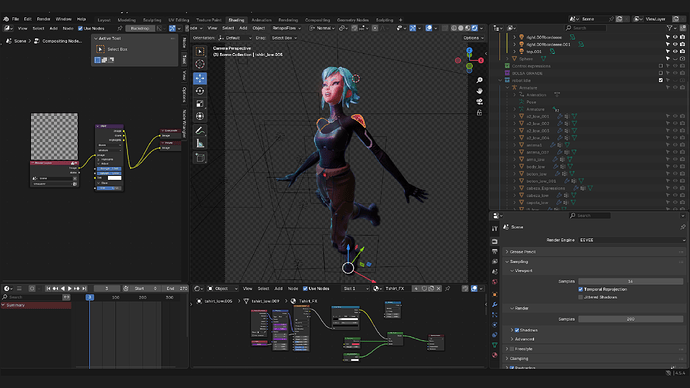Click the pan hand icon in viewport
This screenshot has width=690, height=388.
(479, 91)
